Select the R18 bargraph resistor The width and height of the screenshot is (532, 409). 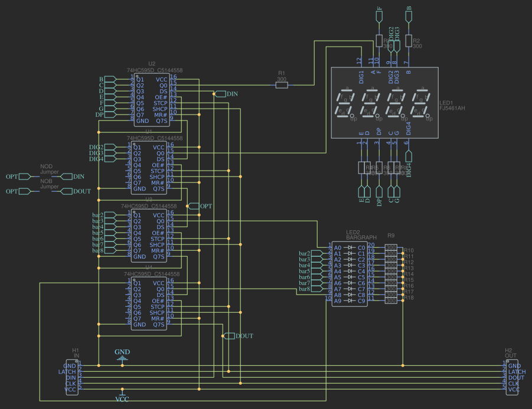click(391, 300)
